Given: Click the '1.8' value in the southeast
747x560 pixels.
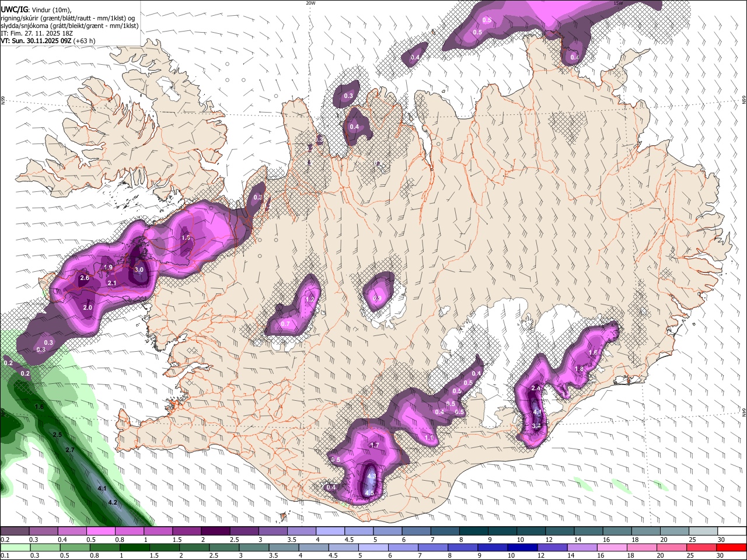Looking at the screenshot, I should pyautogui.click(x=579, y=369).
